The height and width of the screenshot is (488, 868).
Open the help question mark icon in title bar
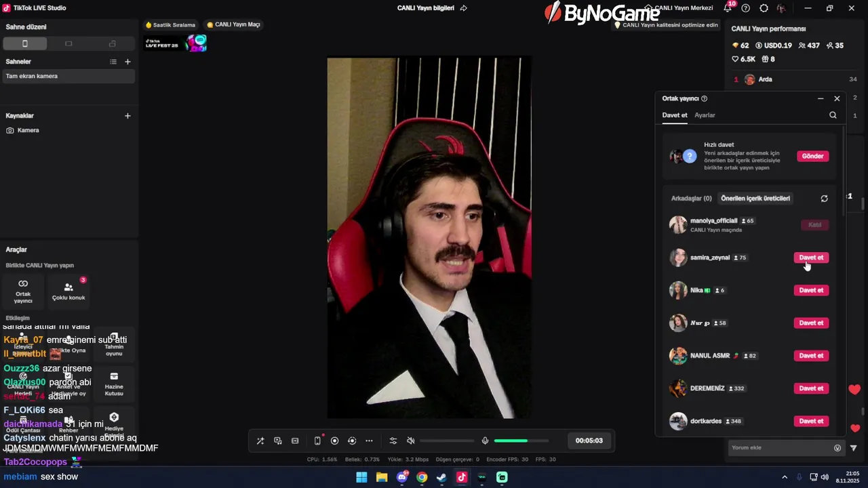tap(746, 8)
